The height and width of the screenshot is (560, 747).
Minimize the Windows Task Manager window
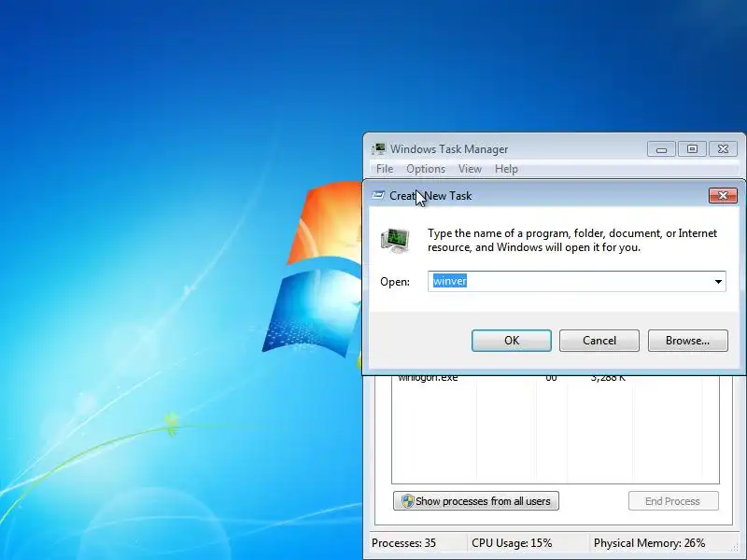coord(661,149)
